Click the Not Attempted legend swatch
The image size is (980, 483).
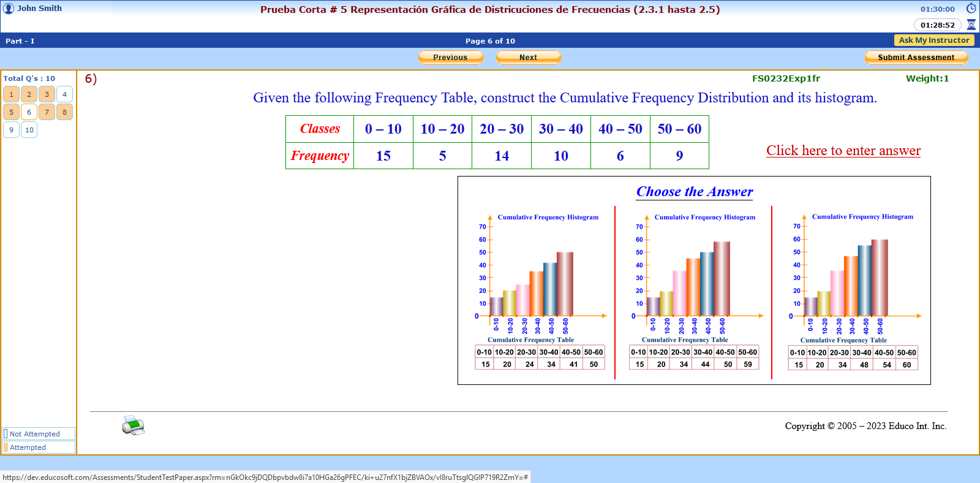pyautogui.click(x=6, y=434)
